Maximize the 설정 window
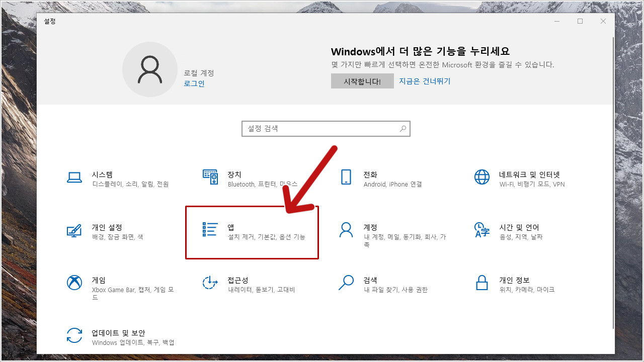The height and width of the screenshot is (362, 644). [580, 21]
